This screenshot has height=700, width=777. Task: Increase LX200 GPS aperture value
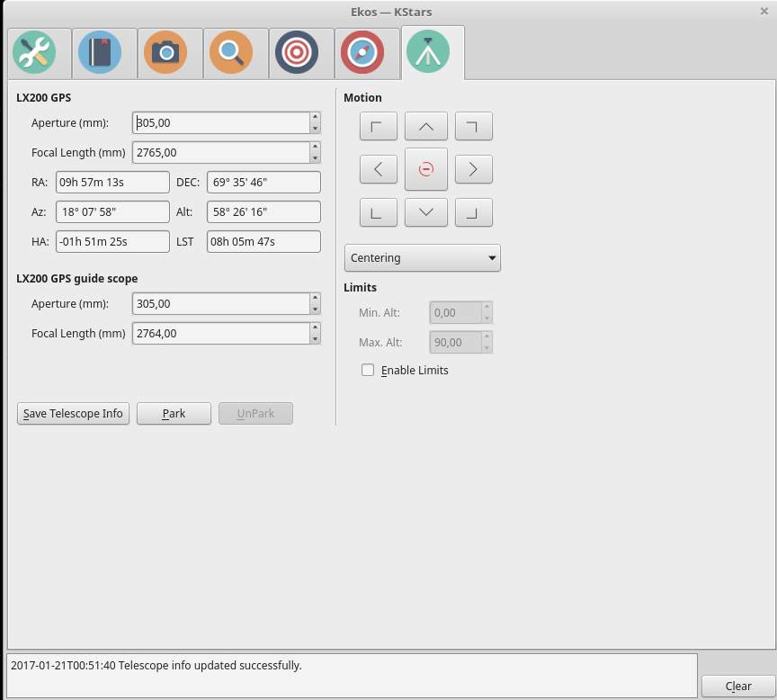pos(315,118)
